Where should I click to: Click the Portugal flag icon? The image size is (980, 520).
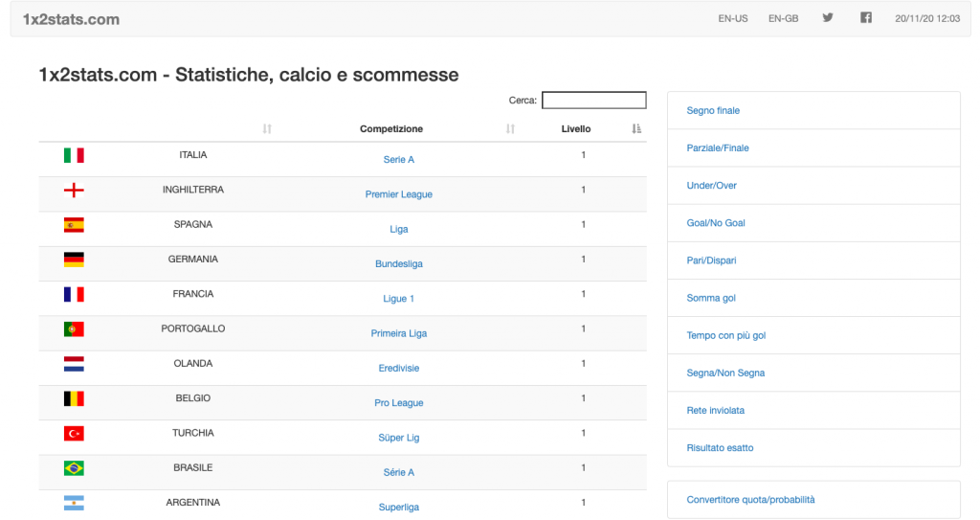pos(74,329)
